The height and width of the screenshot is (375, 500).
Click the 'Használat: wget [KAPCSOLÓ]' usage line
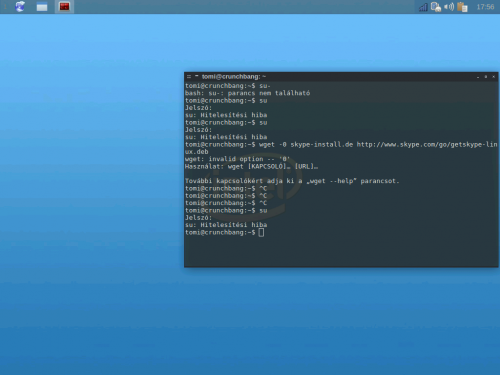pos(252,166)
